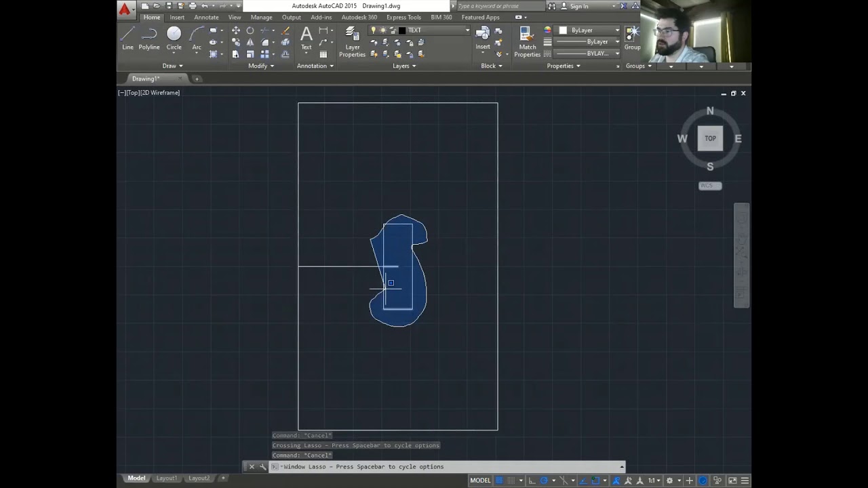Viewport: 868px width, 488px height.
Task: Select the Mirror tool
Action: (x=250, y=42)
